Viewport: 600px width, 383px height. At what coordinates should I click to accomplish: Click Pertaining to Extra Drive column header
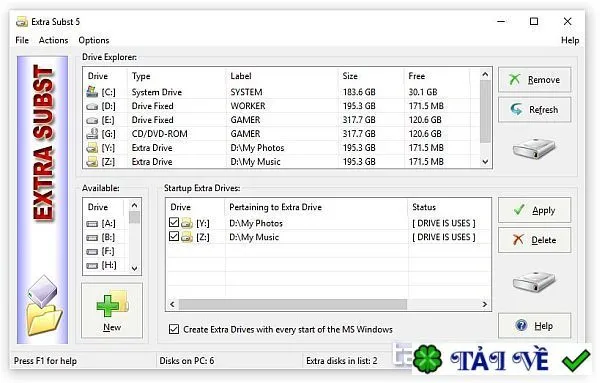[316, 207]
